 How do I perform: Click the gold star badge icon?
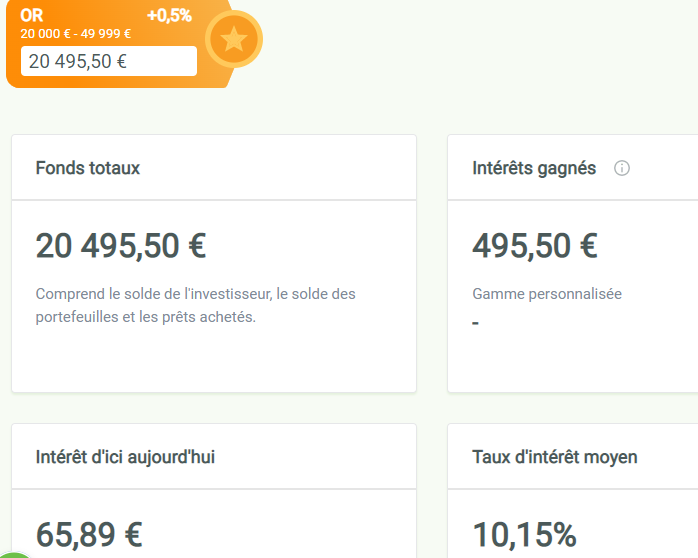[234, 39]
